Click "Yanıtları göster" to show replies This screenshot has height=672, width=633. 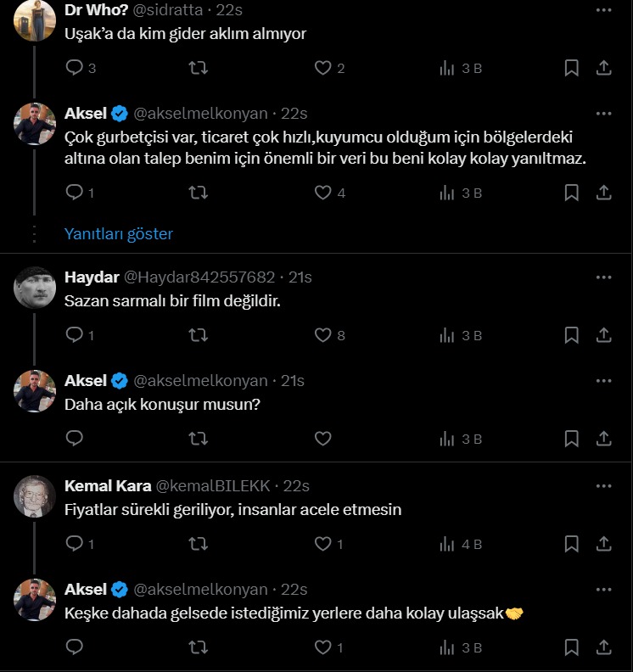[x=119, y=233]
